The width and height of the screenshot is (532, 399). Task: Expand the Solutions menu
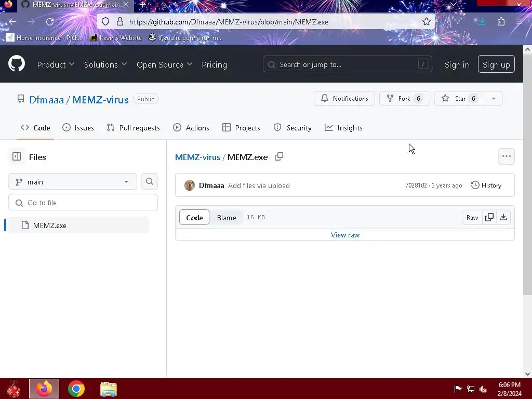coord(105,64)
